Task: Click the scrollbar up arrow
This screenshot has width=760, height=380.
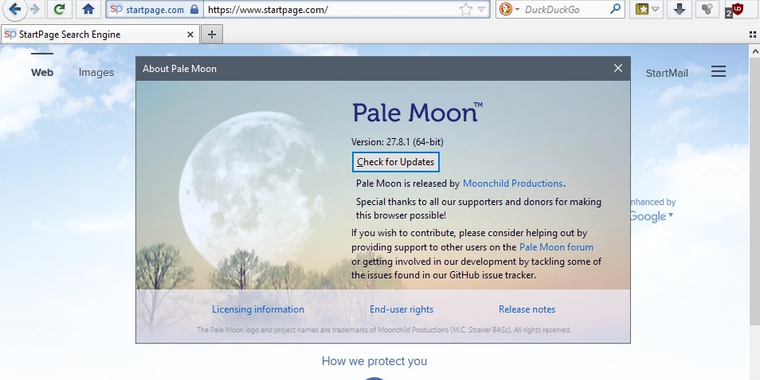Action: pyautogui.click(x=755, y=50)
